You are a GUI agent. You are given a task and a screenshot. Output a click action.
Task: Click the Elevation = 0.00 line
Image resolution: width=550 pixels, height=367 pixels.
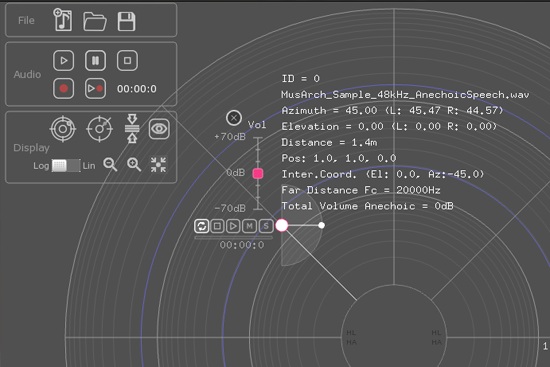tap(389, 126)
